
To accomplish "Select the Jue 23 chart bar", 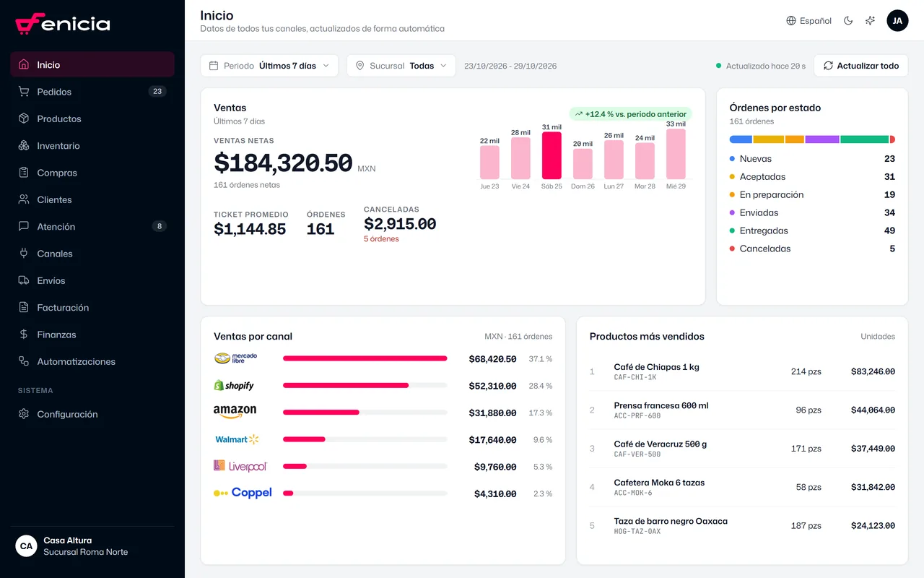I will coord(489,163).
